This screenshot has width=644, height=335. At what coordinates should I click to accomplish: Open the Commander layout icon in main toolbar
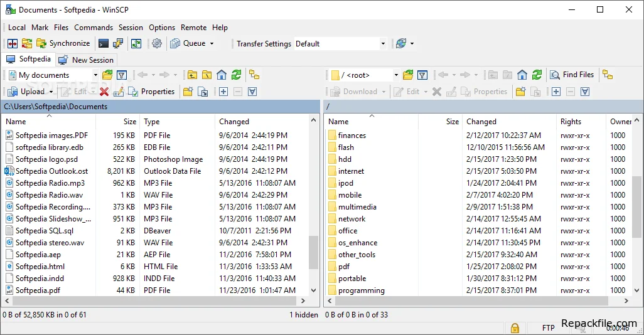(13, 43)
